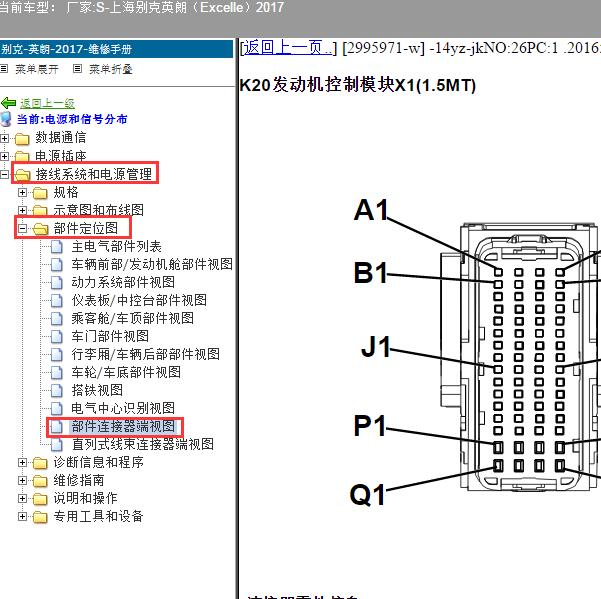Click open folder icon of 部件定位图

click(x=41, y=229)
